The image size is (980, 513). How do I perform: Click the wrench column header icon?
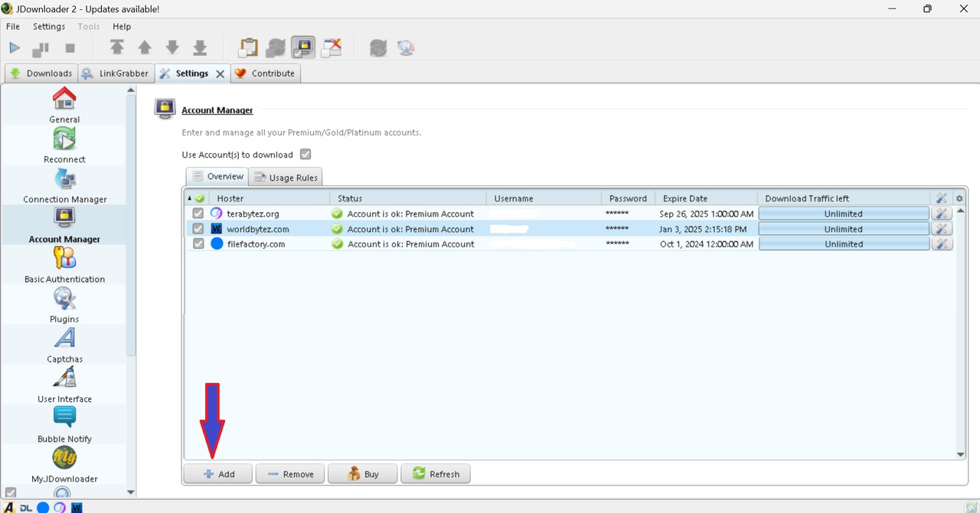(x=942, y=198)
